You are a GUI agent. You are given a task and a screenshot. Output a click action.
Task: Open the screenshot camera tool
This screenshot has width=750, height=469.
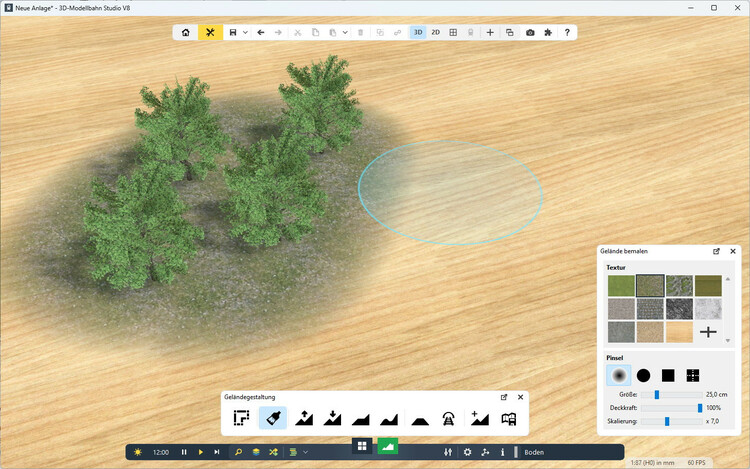point(530,32)
